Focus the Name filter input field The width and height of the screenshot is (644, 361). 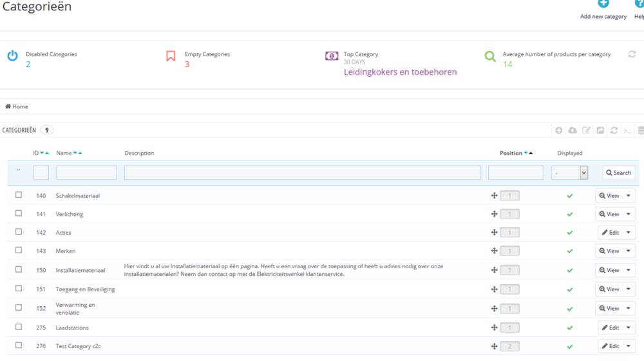86,173
